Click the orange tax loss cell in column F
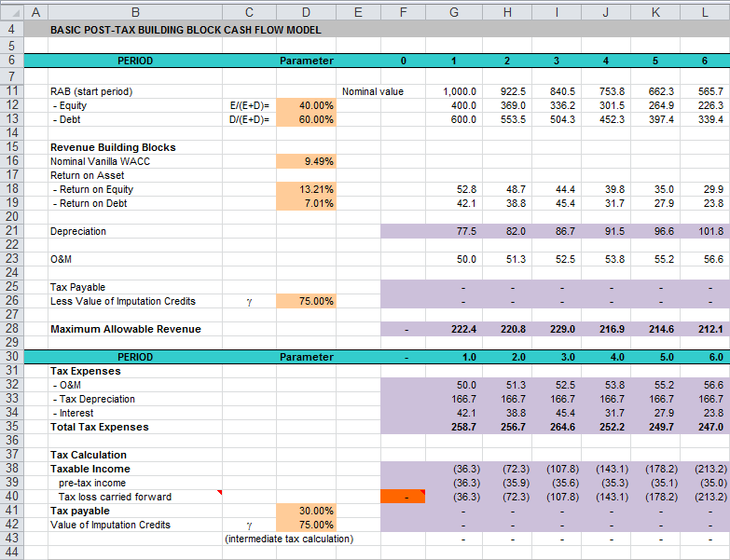This screenshot has height=560, width=730. (x=403, y=497)
